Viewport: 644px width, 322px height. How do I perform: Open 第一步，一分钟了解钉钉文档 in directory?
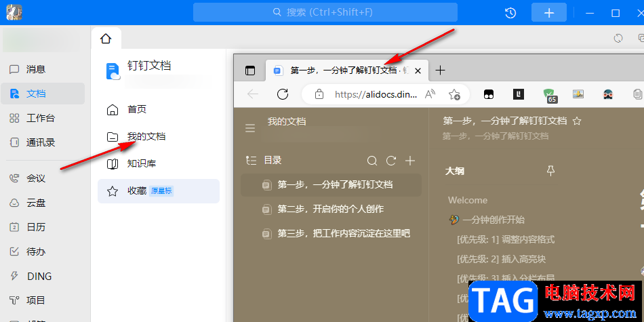click(331, 185)
